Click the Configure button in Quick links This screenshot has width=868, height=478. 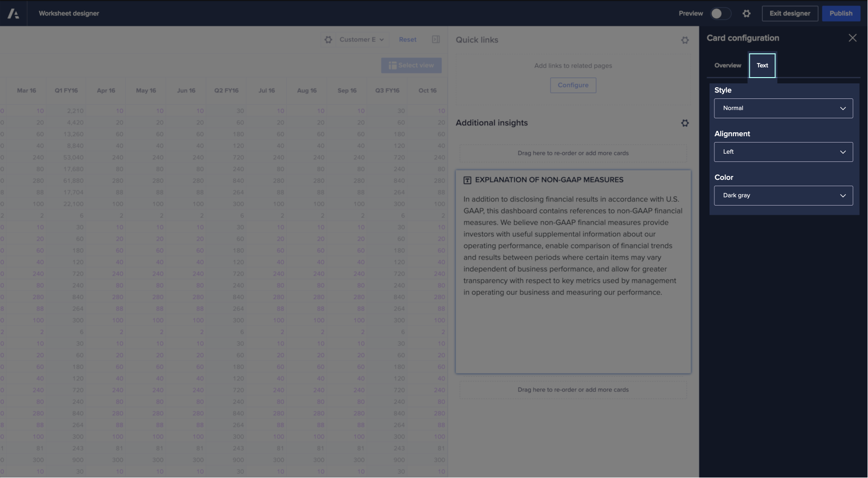573,85
